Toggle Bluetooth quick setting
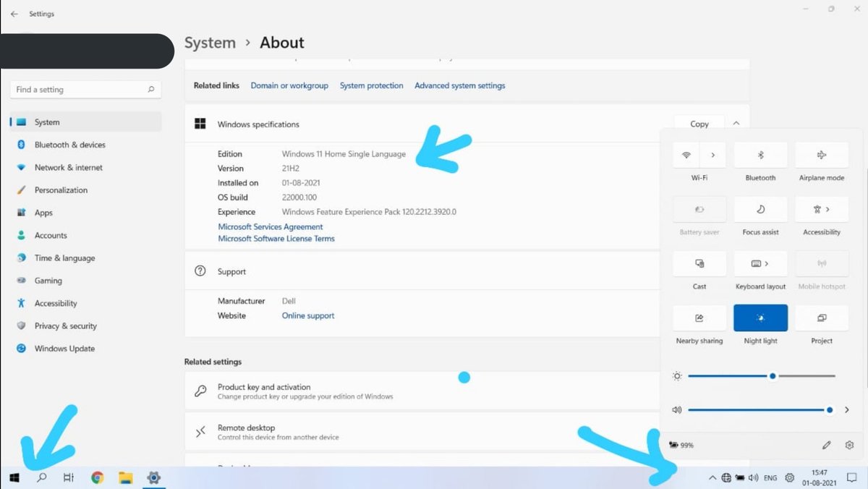The image size is (868, 489). click(x=761, y=155)
